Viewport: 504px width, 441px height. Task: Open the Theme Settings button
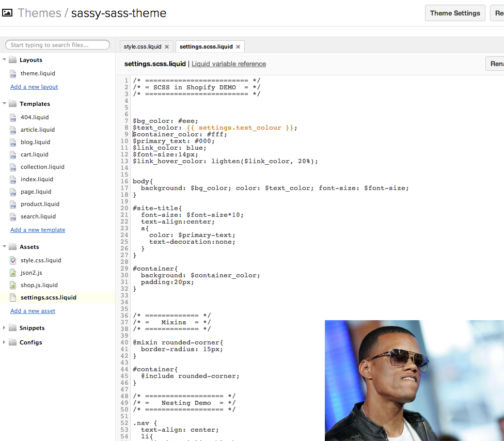point(455,13)
